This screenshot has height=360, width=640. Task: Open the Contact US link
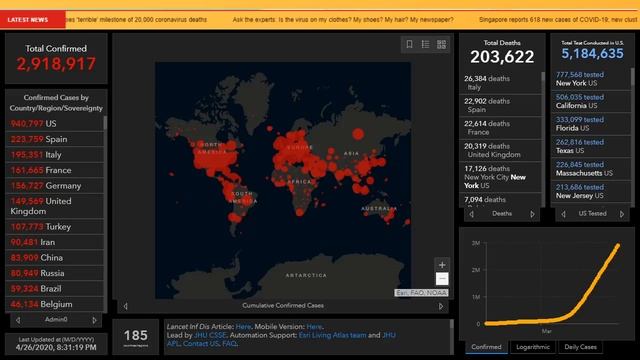(201, 344)
